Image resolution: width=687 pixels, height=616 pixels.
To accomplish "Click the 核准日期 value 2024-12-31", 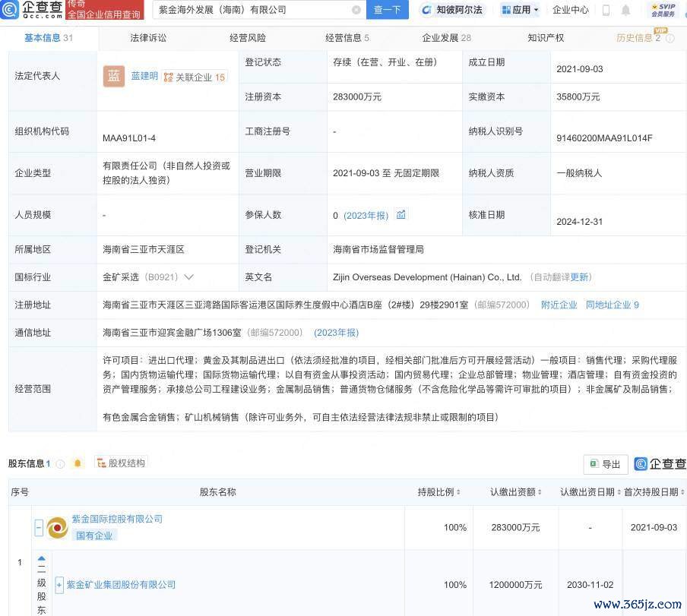I will pos(580,222).
